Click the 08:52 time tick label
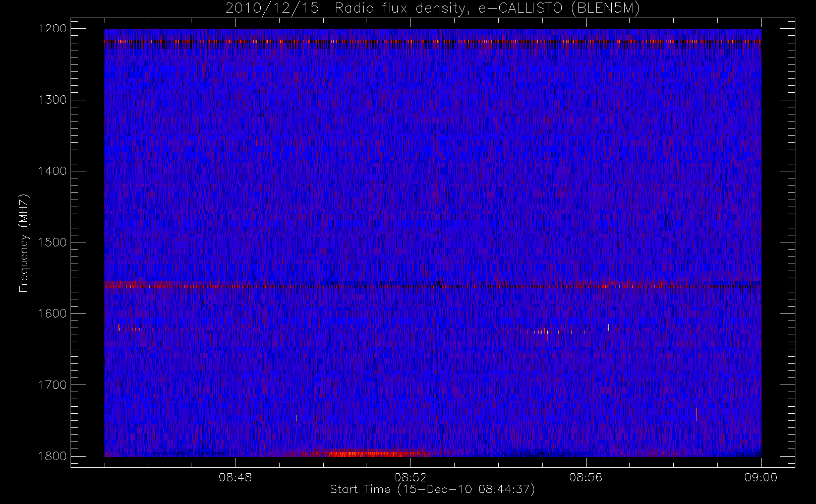Screen dimensions: 816x504 411,477
